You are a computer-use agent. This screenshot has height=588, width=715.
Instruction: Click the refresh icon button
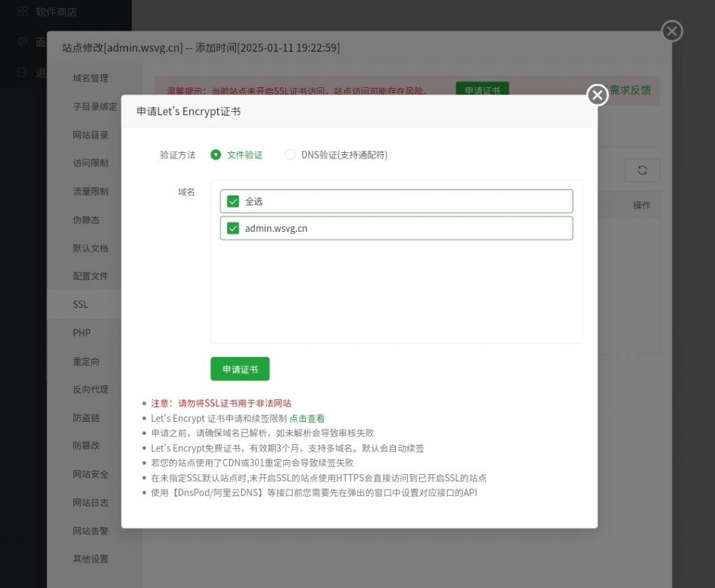(x=642, y=170)
